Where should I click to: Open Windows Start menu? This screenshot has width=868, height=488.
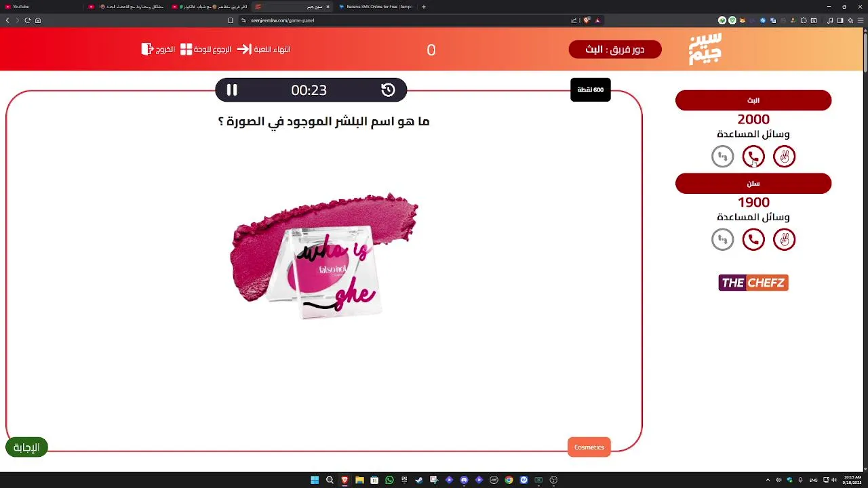click(x=315, y=480)
